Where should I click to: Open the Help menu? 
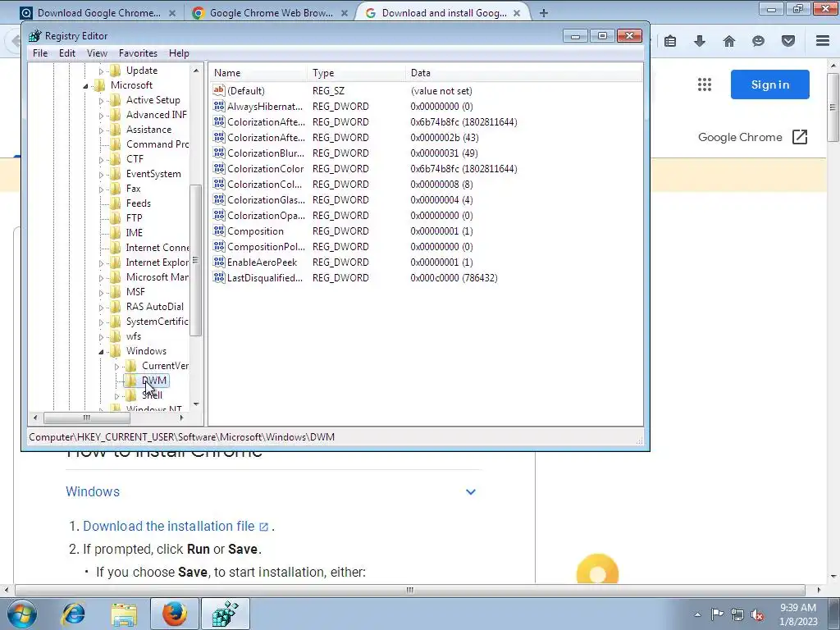click(179, 53)
